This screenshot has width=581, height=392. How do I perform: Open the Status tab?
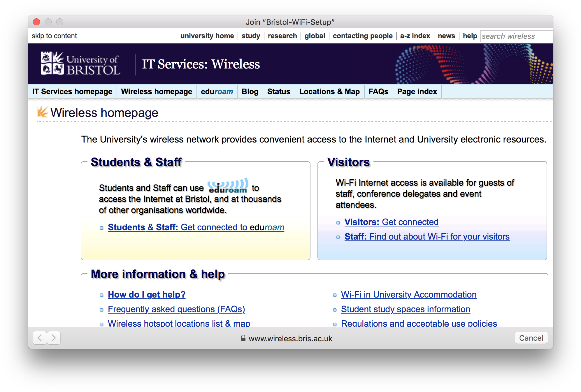tap(278, 91)
